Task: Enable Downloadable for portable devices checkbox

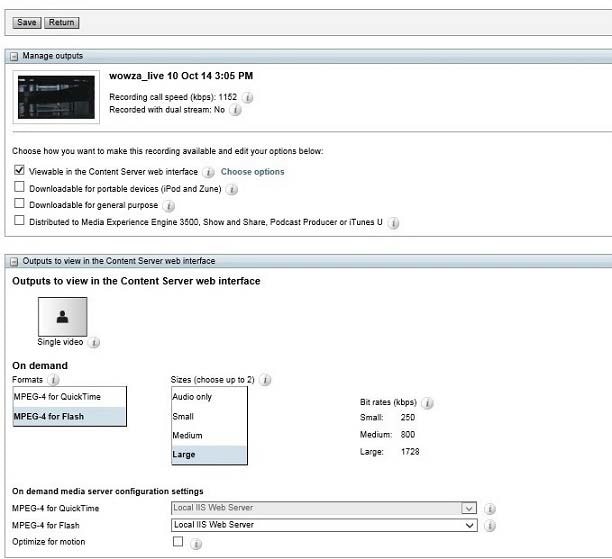Action: (x=19, y=187)
